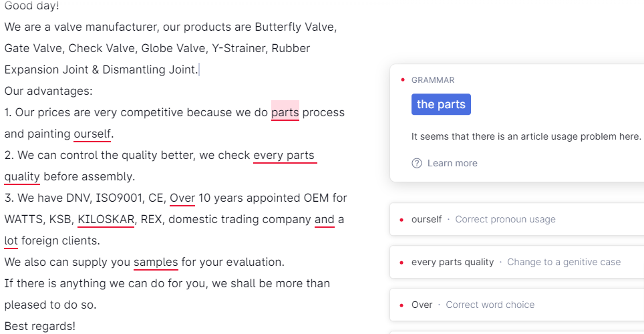Viewport: 644px width, 334px height.
Task: Click the underlined name "KILOSKAR"
Action: pyautogui.click(x=106, y=219)
